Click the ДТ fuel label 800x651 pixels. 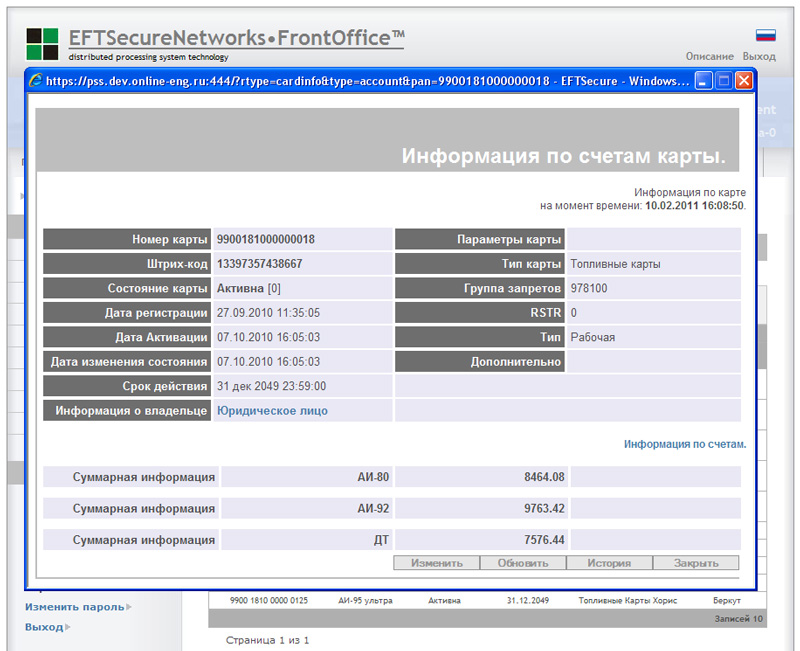(x=381, y=540)
